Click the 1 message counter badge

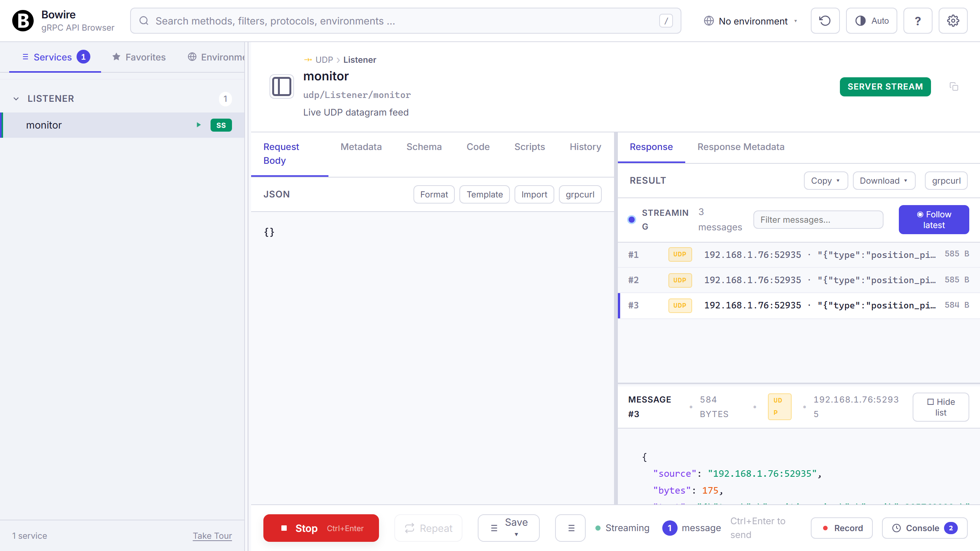670,528
